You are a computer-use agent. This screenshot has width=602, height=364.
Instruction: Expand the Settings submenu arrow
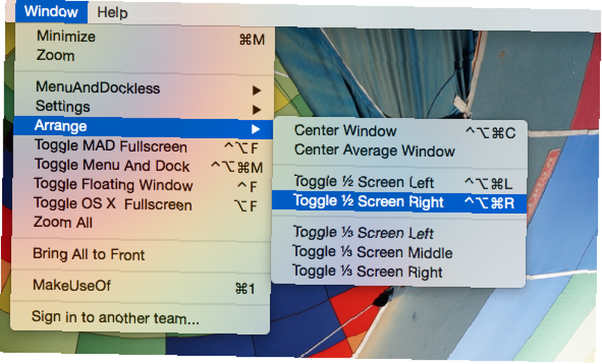click(256, 110)
